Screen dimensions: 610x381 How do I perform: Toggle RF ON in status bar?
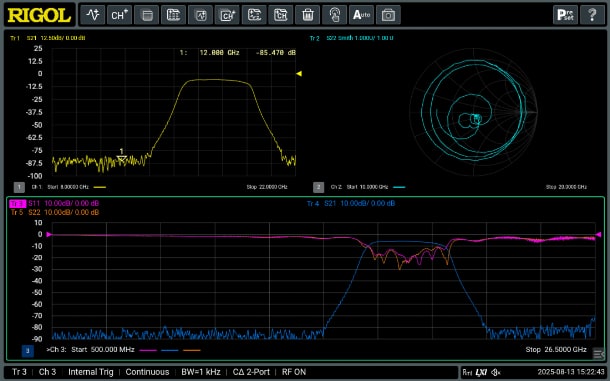point(294,372)
